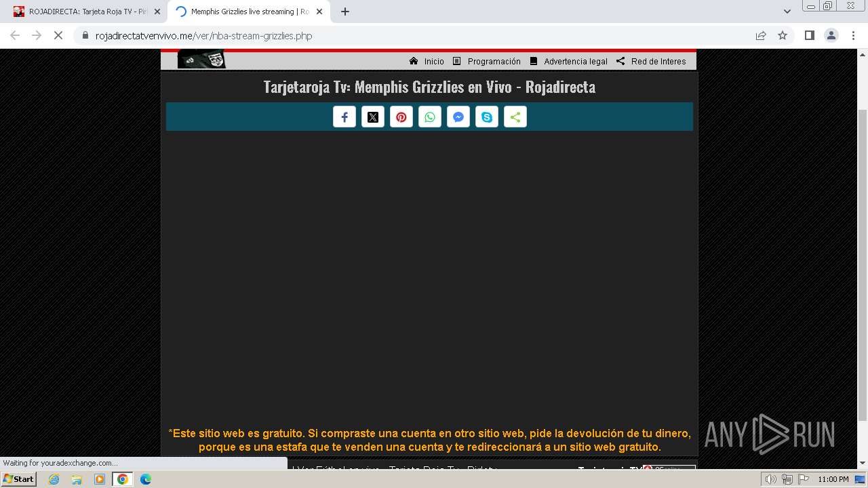Bookmark this page with star icon
The height and width of the screenshot is (488, 868).
[x=783, y=35]
